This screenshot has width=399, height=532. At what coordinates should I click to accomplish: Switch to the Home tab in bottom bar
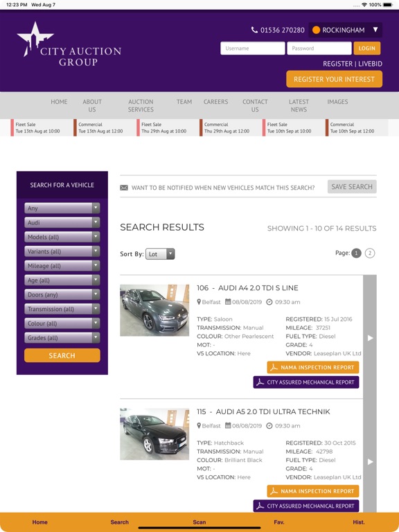coord(39,522)
